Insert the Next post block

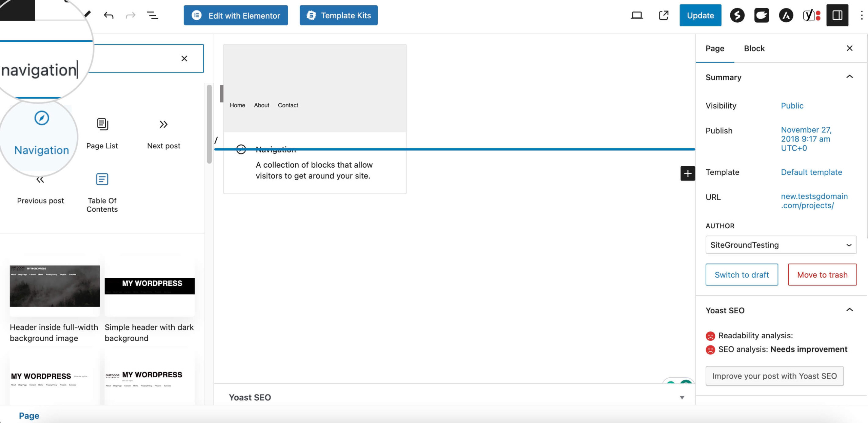pos(163,134)
